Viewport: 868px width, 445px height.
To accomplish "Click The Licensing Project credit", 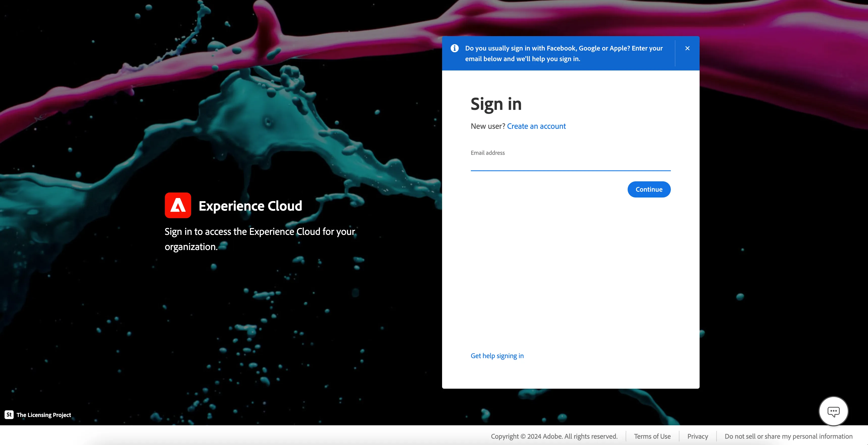I will click(x=44, y=415).
